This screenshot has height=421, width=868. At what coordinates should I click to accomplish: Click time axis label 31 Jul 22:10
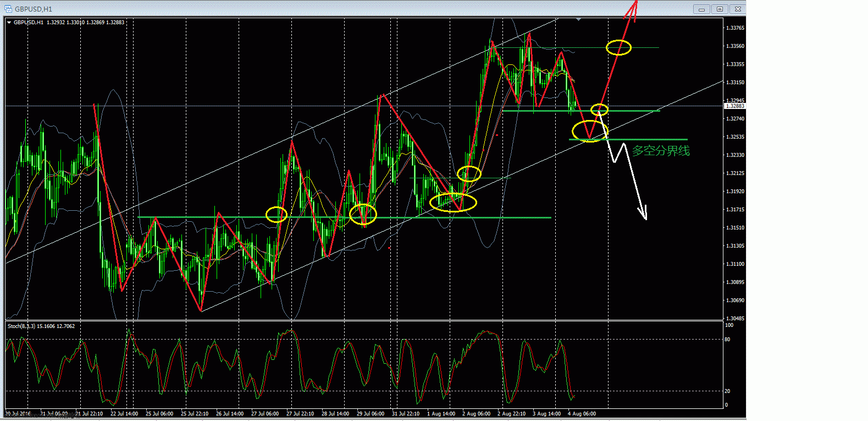(x=406, y=413)
